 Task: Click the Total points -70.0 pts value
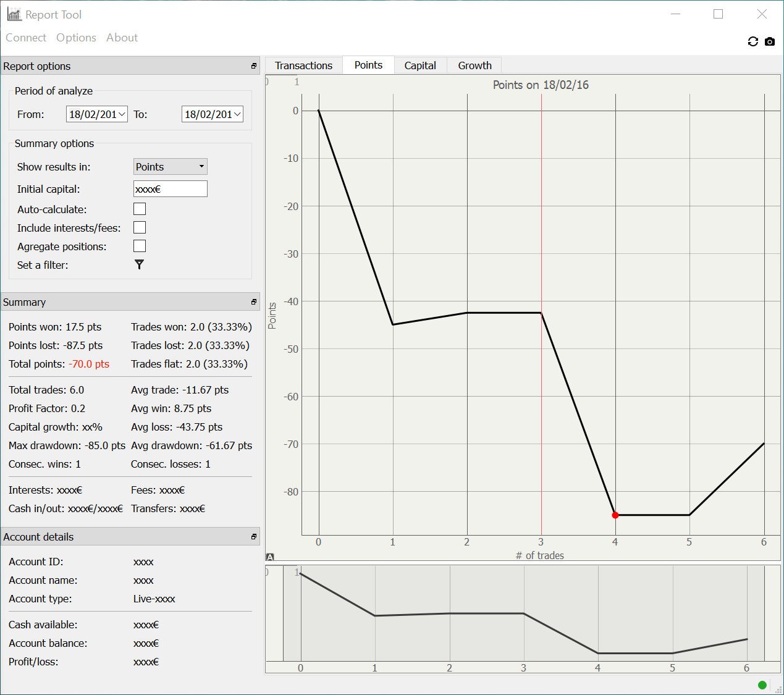tap(89, 364)
